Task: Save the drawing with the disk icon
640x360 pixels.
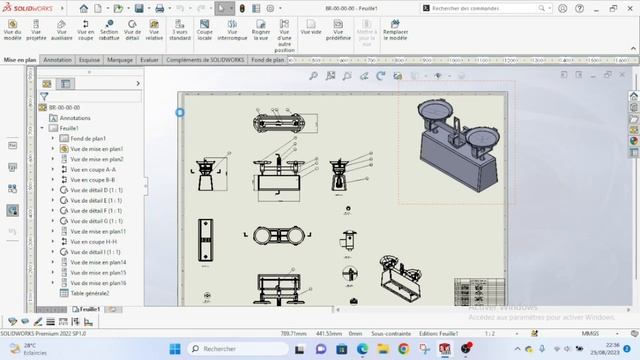Action: 139,8
